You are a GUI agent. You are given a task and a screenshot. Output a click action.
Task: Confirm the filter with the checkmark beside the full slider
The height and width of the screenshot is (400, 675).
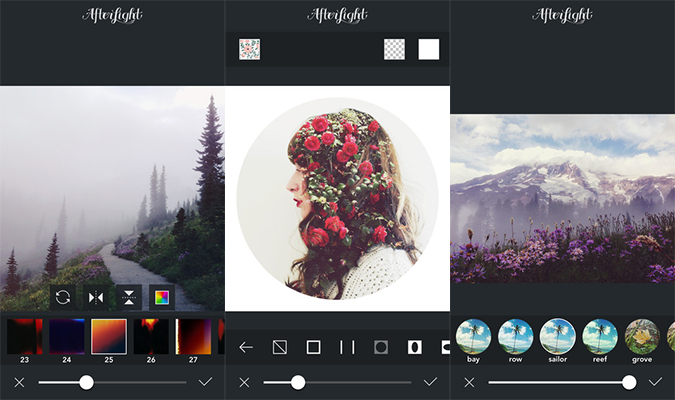pyautogui.click(x=656, y=382)
